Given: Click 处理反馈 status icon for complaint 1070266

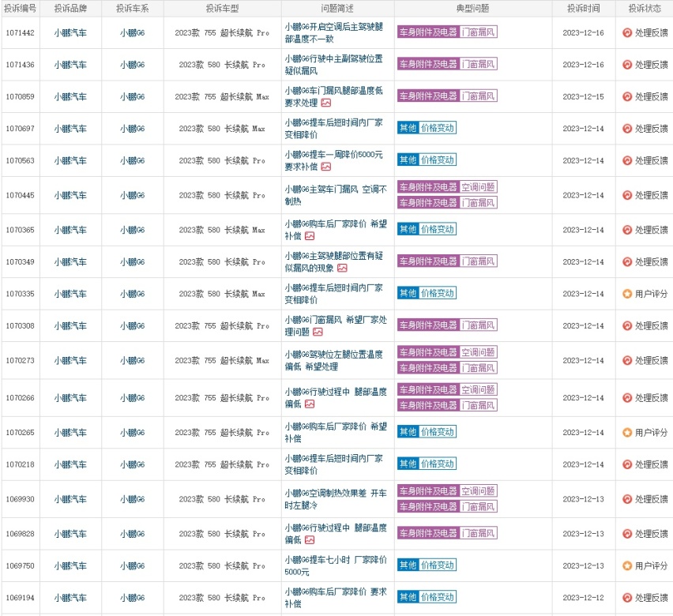Looking at the screenshot, I should 627,398.
